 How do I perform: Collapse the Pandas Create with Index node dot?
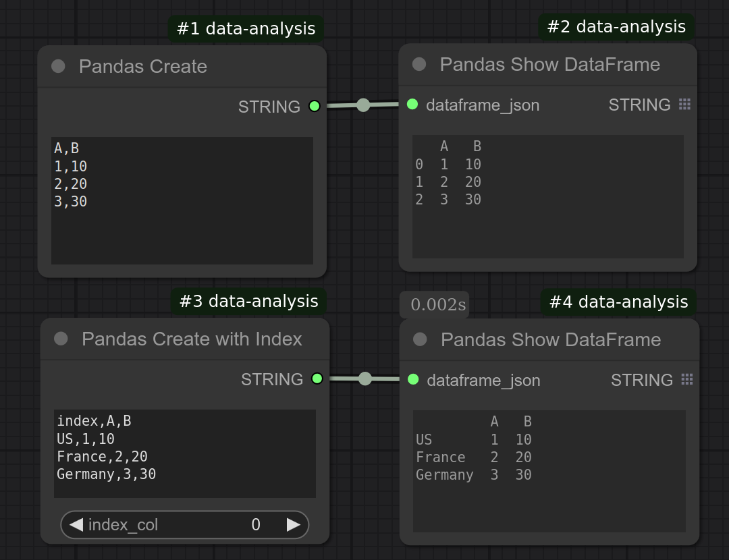(x=61, y=339)
